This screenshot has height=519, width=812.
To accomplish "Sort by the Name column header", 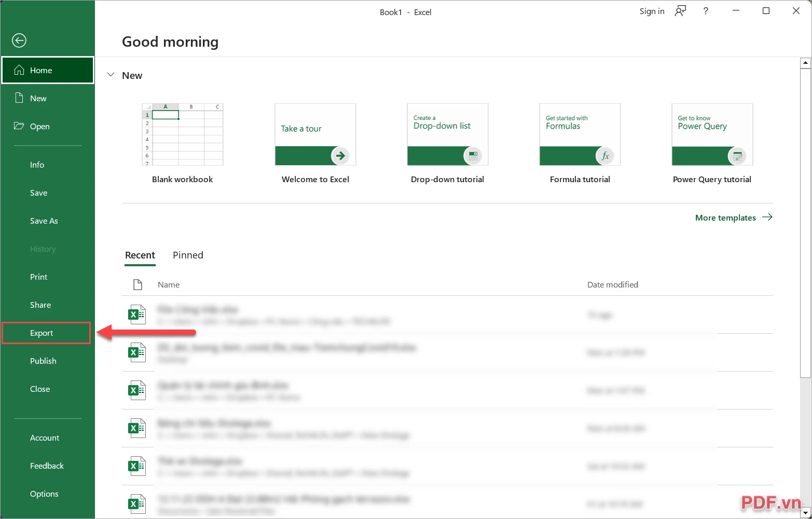I will pos(169,284).
